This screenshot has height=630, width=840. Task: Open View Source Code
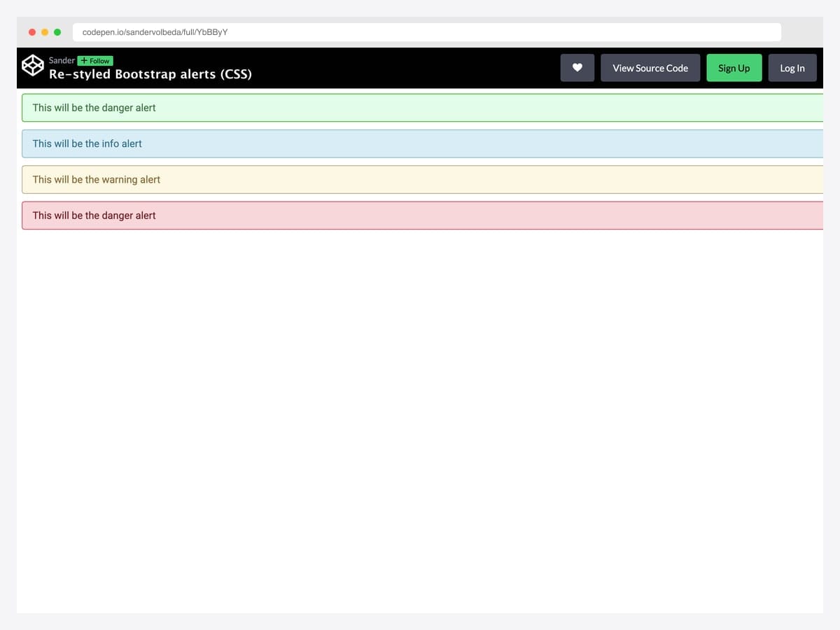(650, 68)
